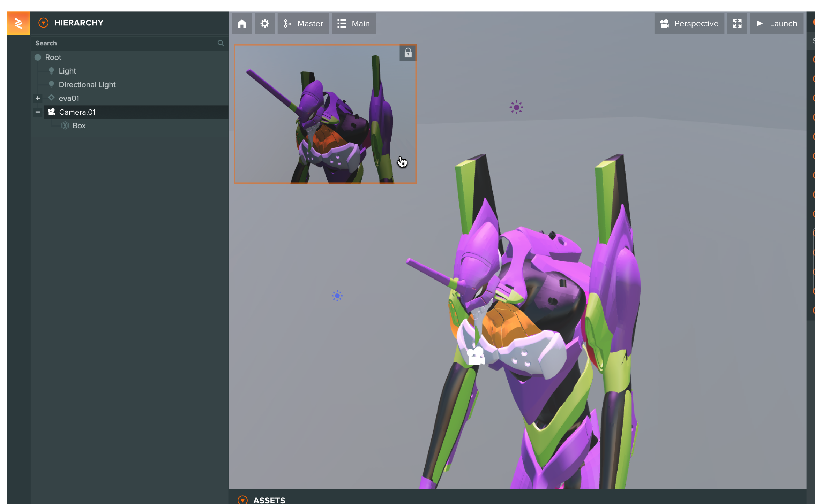Screen dimensions: 815x504
Task: Click the search magnifier in hierarchy
Action: click(220, 43)
